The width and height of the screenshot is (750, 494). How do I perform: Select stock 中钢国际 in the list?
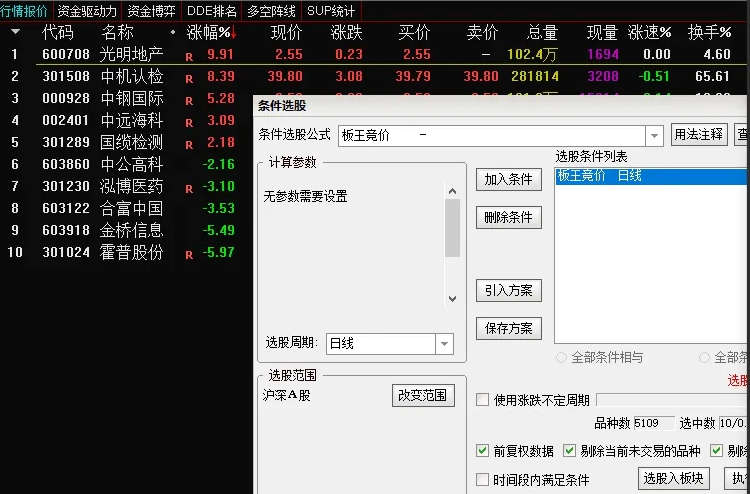tap(132, 98)
